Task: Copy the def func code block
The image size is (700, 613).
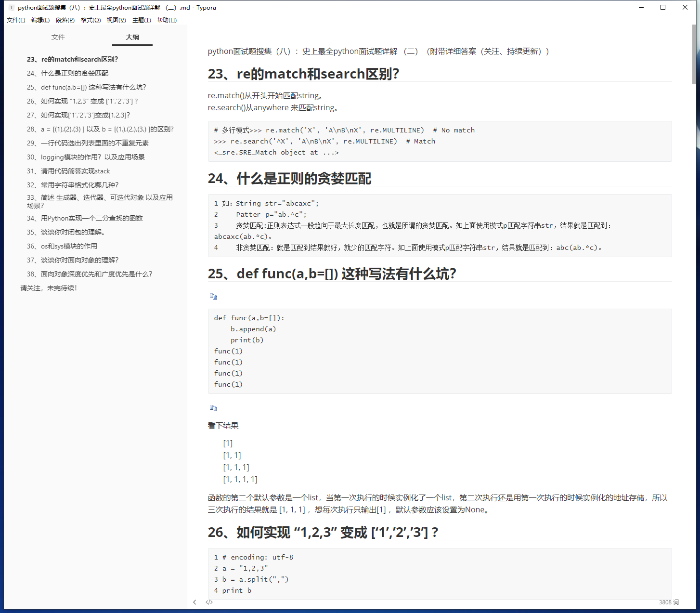Action: [x=213, y=296]
